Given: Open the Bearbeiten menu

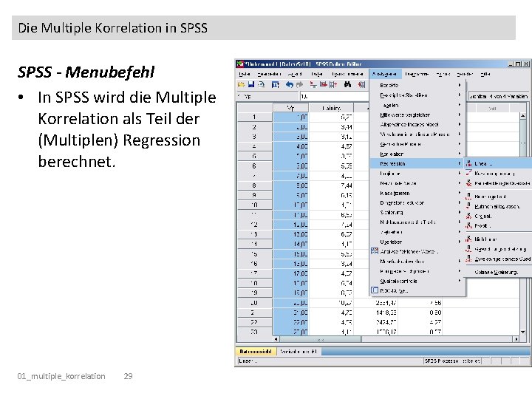Looking at the screenshot, I should tap(269, 74).
